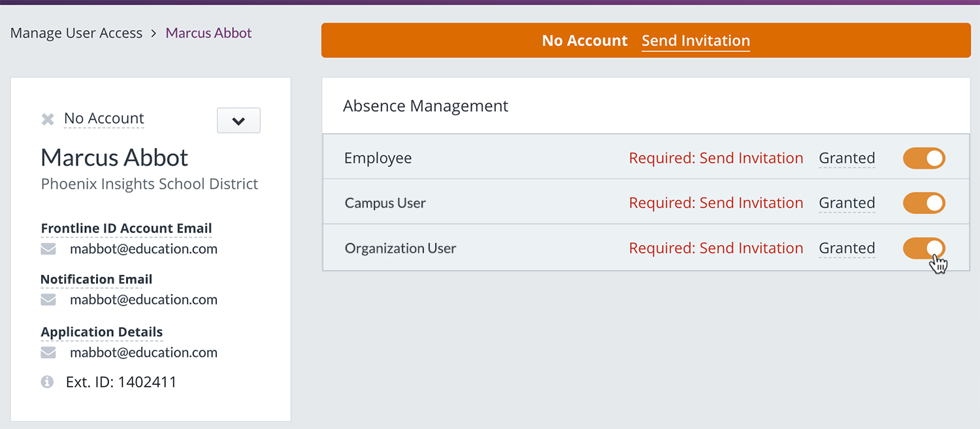This screenshot has width=980, height=429.
Task: Open the chevron dropdown in user card
Action: [x=238, y=121]
